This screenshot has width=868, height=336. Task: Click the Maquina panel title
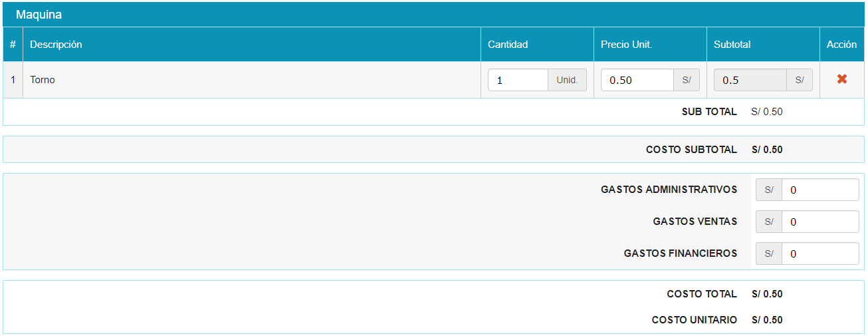(x=39, y=15)
